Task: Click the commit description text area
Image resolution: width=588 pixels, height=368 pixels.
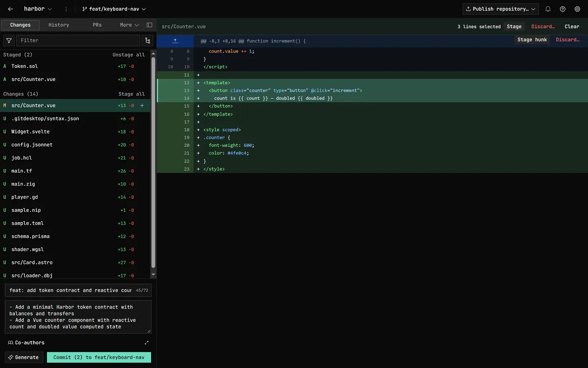Action: (x=78, y=317)
